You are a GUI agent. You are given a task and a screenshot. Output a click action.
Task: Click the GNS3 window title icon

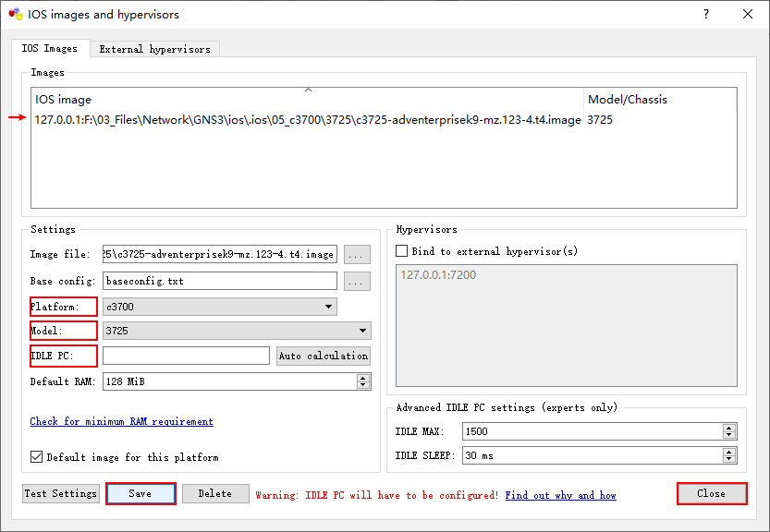click(16, 14)
